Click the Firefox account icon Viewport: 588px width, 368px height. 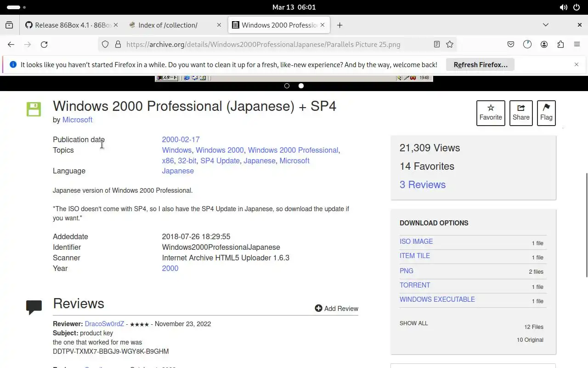click(x=544, y=44)
